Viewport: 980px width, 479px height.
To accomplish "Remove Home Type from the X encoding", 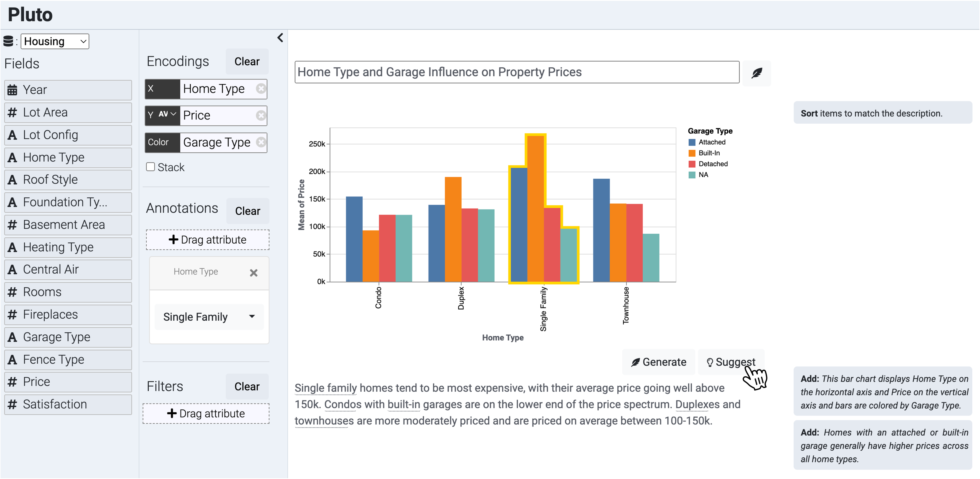I will pos(261,89).
